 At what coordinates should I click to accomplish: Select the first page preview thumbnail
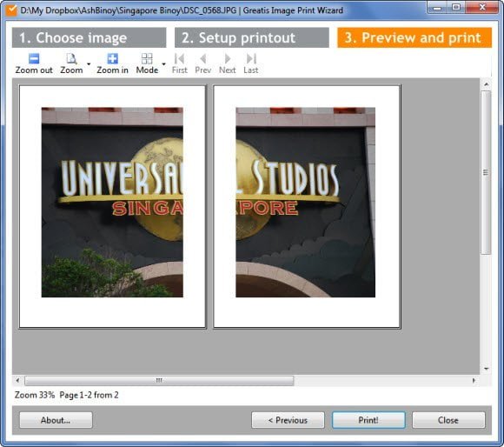click(112, 206)
